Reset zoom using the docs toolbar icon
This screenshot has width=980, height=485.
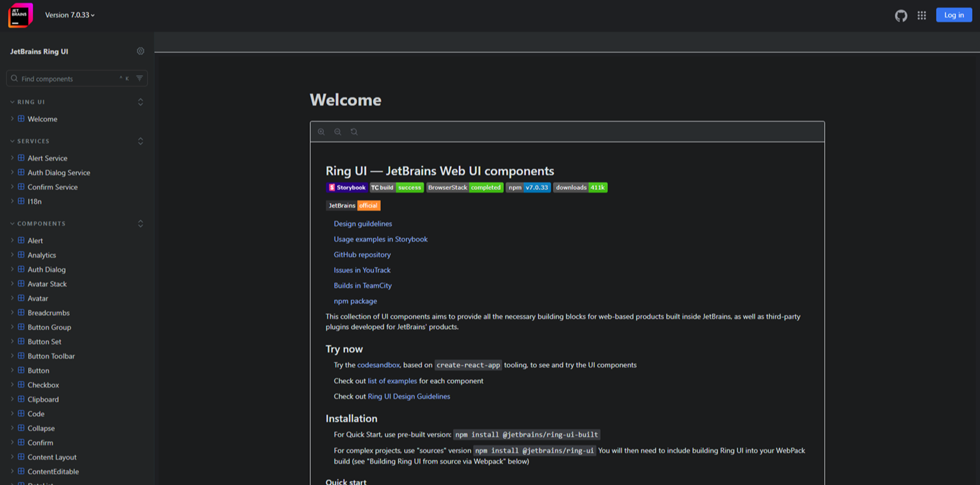click(354, 132)
